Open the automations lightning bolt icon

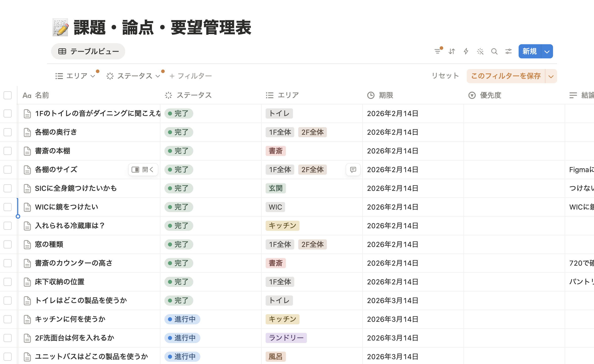tap(466, 51)
